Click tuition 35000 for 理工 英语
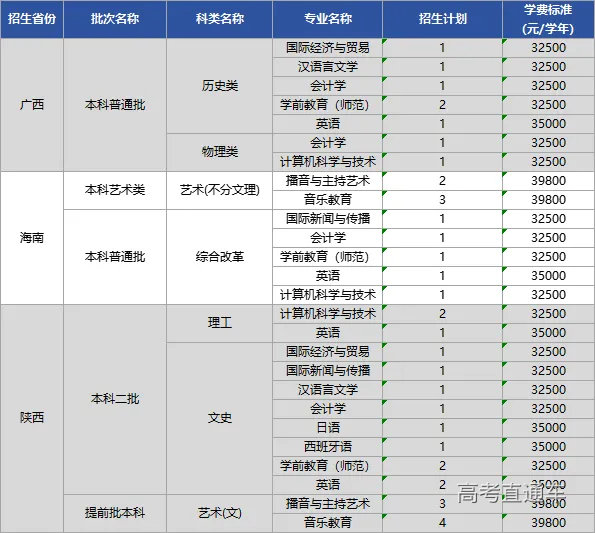Image resolution: width=595 pixels, height=533 pixels. click(x=548, y=333)
